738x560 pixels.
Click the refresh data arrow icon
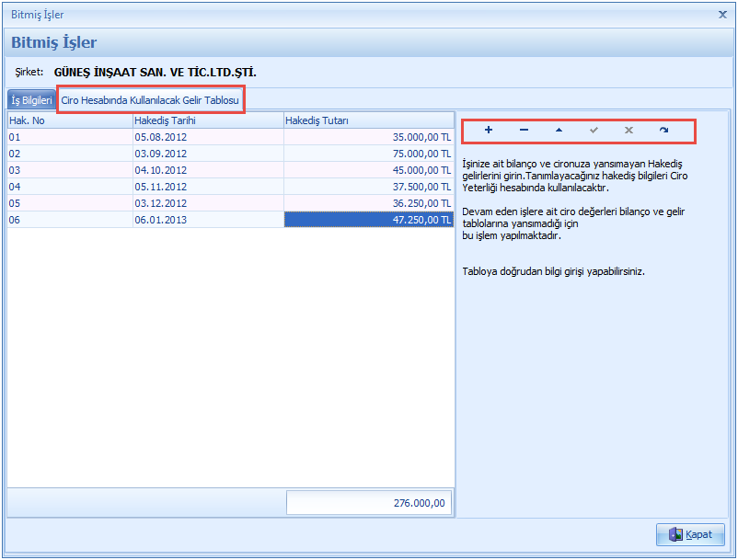click(x=663, y=131)
